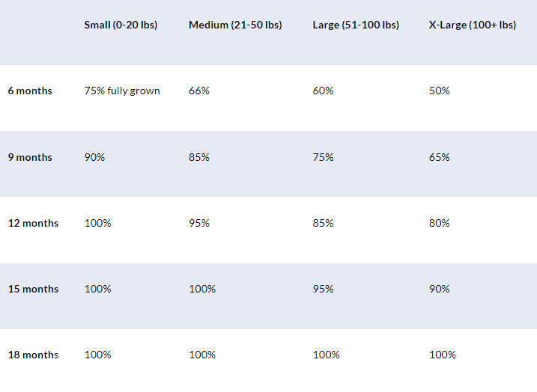Click the 90% cell for Small
The height and width of the screenshot is (392, 537).
click(x=94, y=158)
